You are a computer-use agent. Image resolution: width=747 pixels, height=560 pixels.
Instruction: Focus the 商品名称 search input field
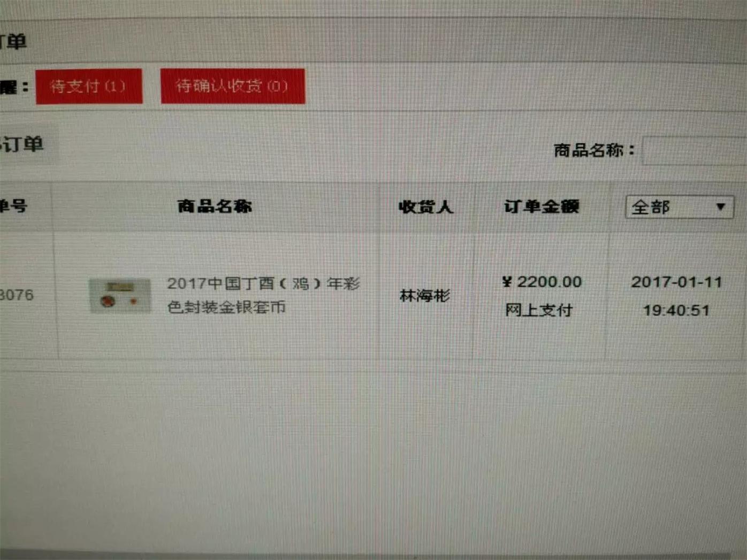[695, 151]
